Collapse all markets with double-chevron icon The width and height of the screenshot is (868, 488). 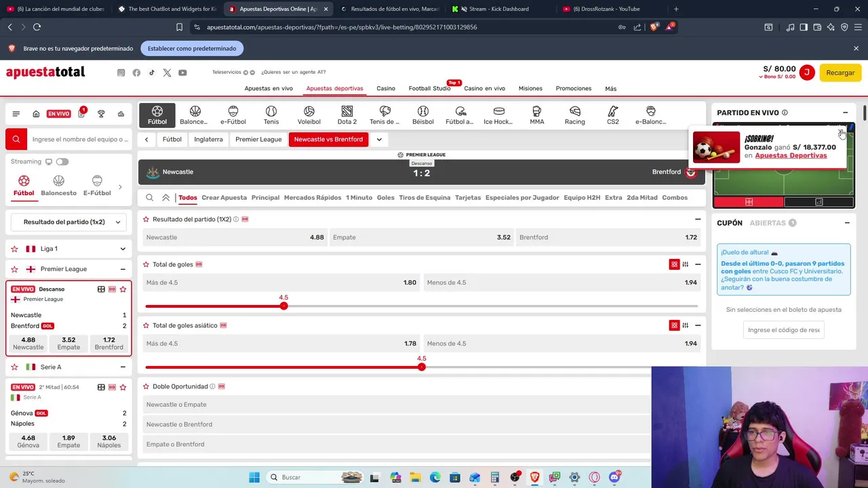[165, 198]
